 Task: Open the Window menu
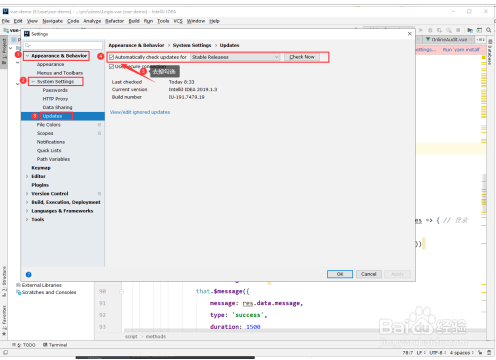coord(196,21)
